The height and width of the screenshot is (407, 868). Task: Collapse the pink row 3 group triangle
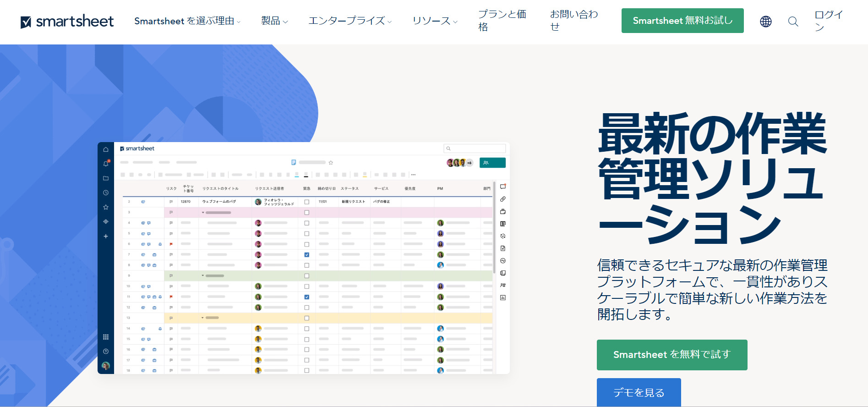click(203, 213)
